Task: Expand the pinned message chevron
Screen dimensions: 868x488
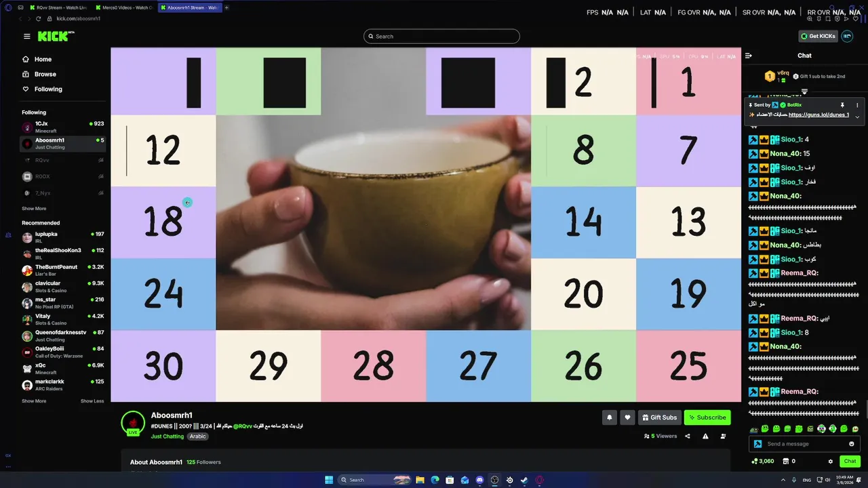Action: coord(857,117)
